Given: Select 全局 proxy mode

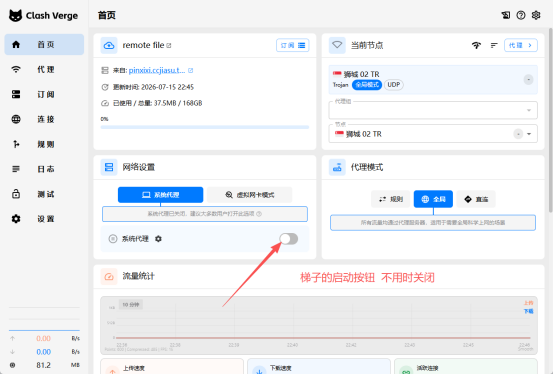Looking at the screenshot, I should coord(433,199).
